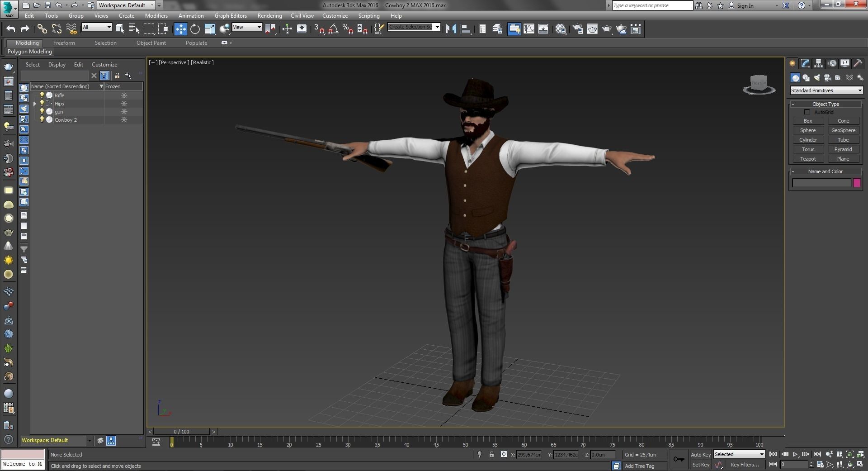Open the Motion command panel tab

[x=832, y=63]
